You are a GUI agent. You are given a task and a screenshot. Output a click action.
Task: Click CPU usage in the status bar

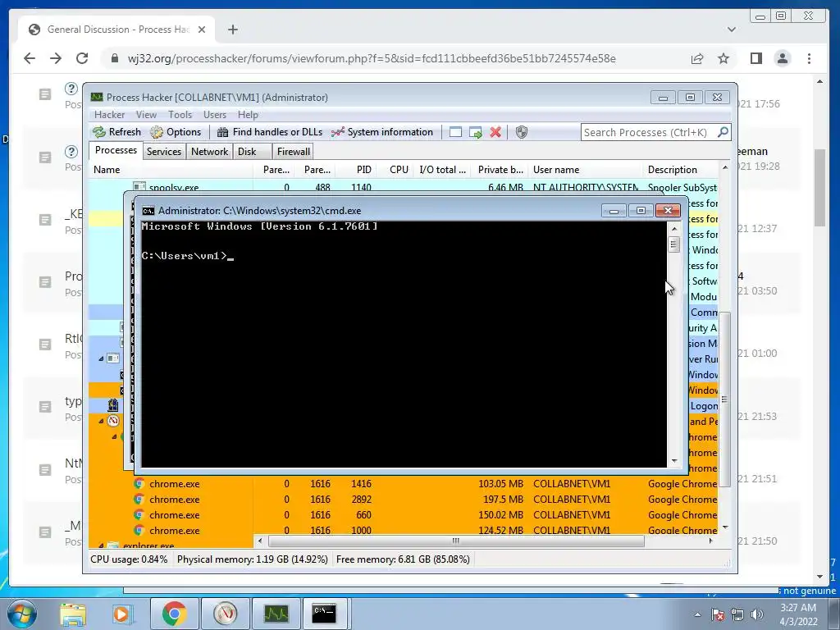click(129, 559)
